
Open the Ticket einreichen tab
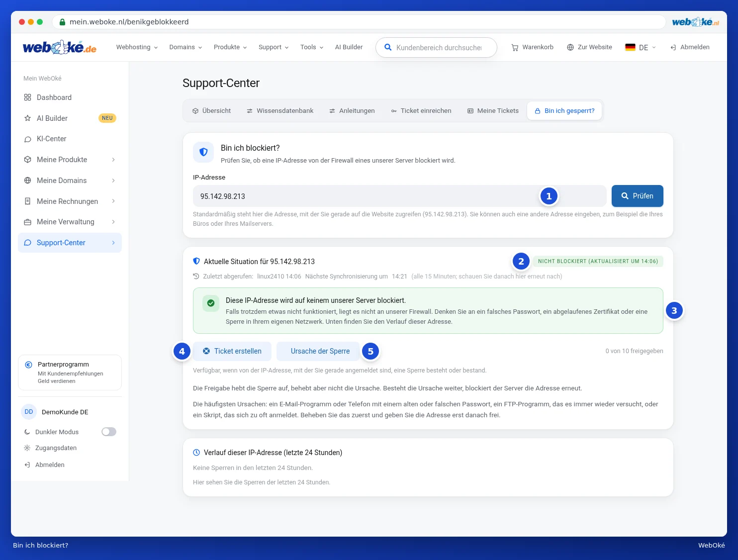[421, 111]
